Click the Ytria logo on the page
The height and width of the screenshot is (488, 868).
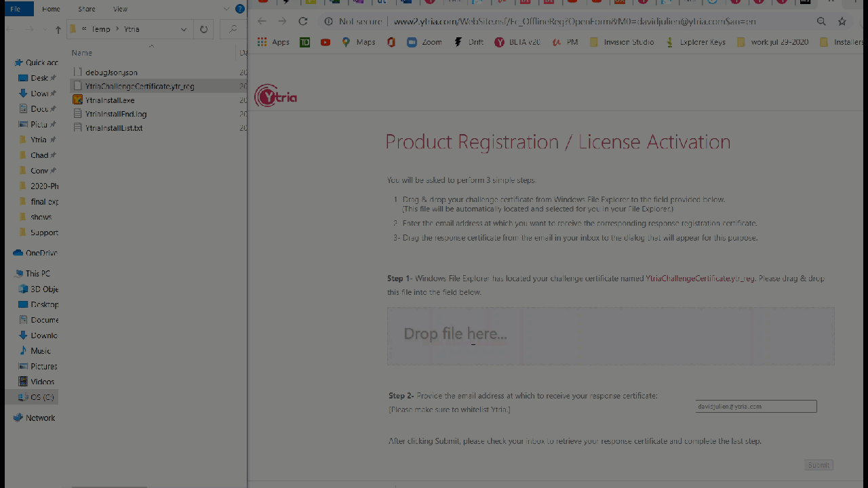(276, 97)
